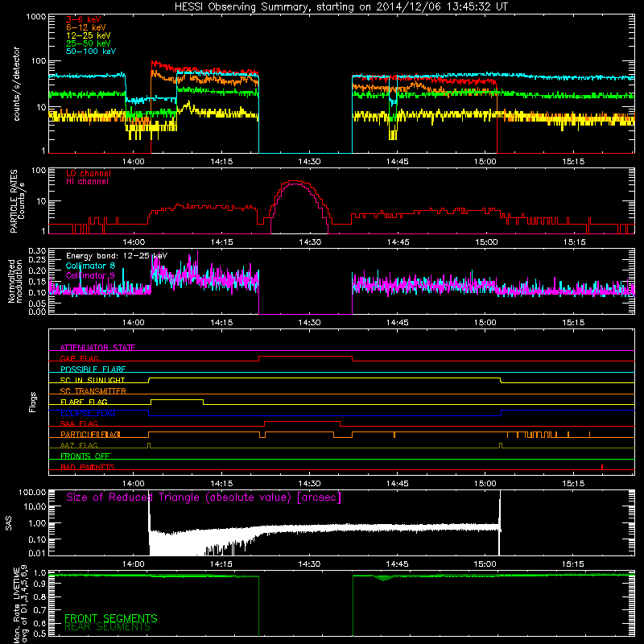Click the SAS axis label
This screenshot has width=644, height=644.
(9, 523)
